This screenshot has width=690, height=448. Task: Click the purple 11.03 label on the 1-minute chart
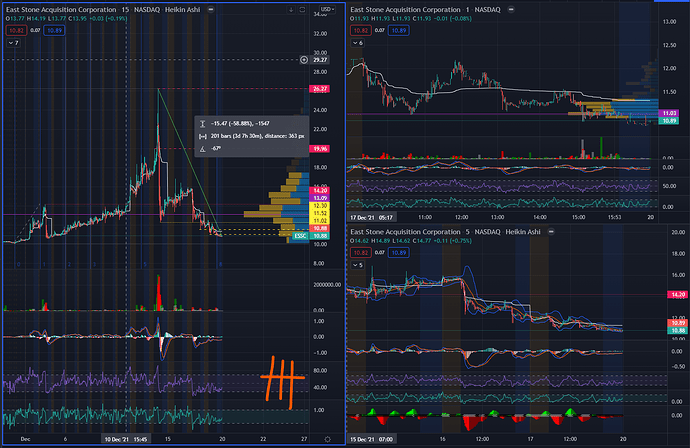(669, 113)
